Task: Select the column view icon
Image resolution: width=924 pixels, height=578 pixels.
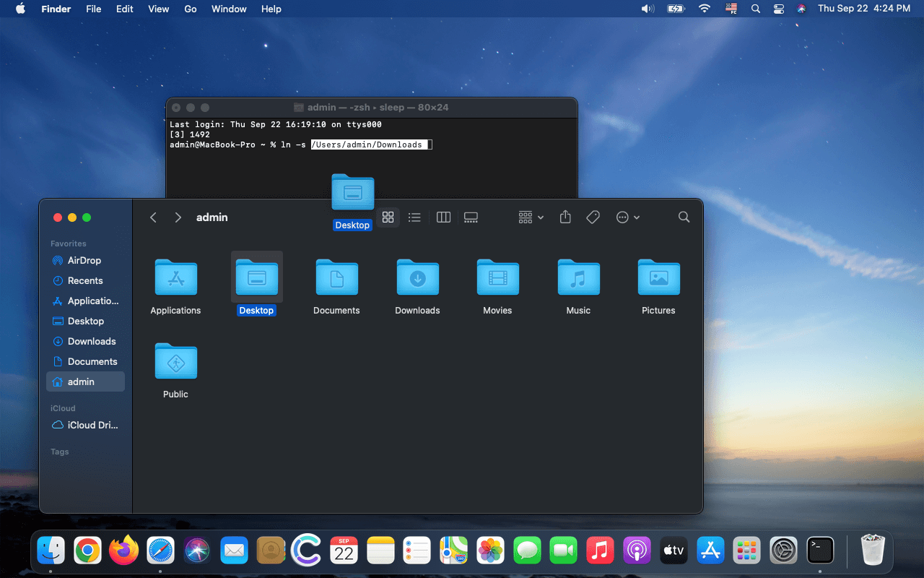Action: 443,217
